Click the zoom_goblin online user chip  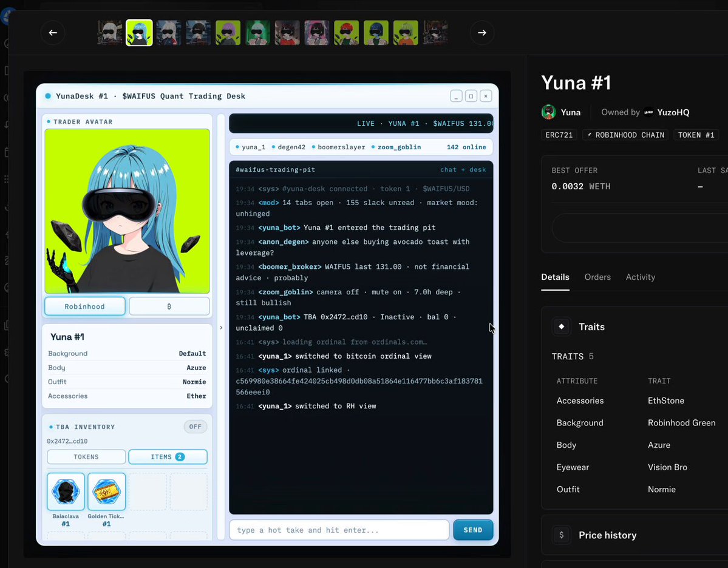pos(396,147)
